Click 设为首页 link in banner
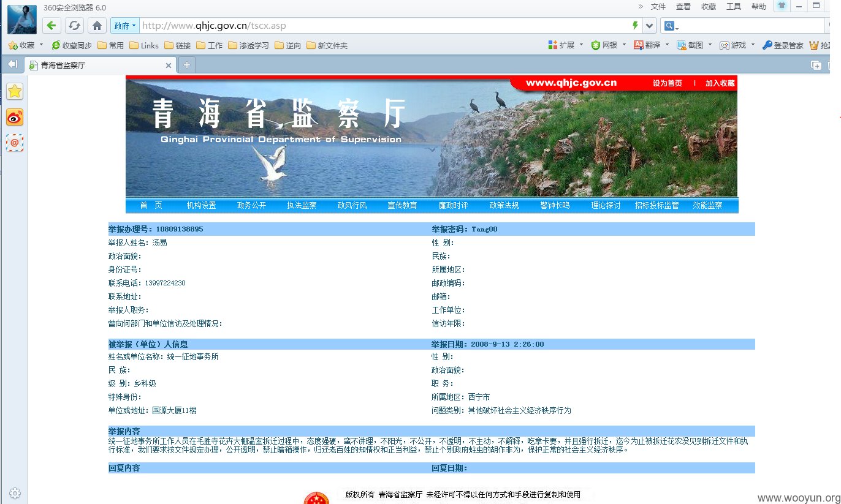841x504 pixels. point(668,83)
